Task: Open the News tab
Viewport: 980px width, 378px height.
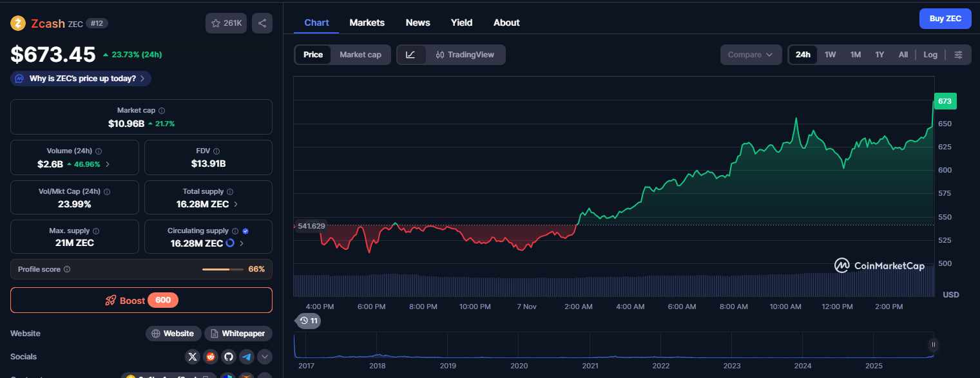Action: coord(418,23)
